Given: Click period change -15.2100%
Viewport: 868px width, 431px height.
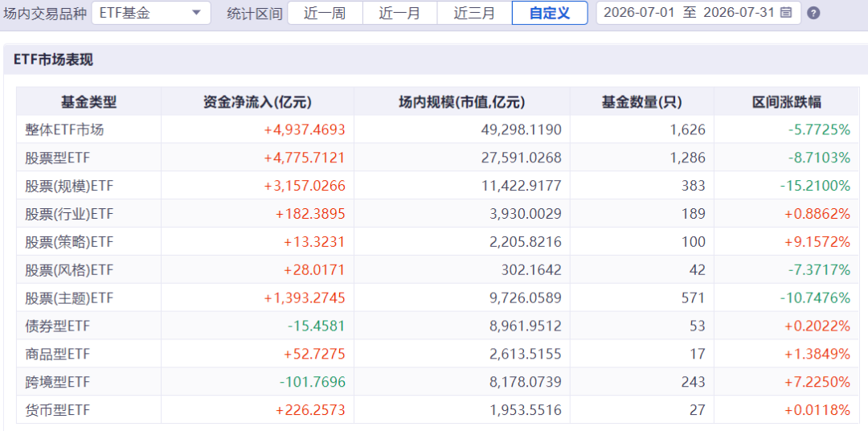Looking at the screenshot, I should (x=816, y=186).
